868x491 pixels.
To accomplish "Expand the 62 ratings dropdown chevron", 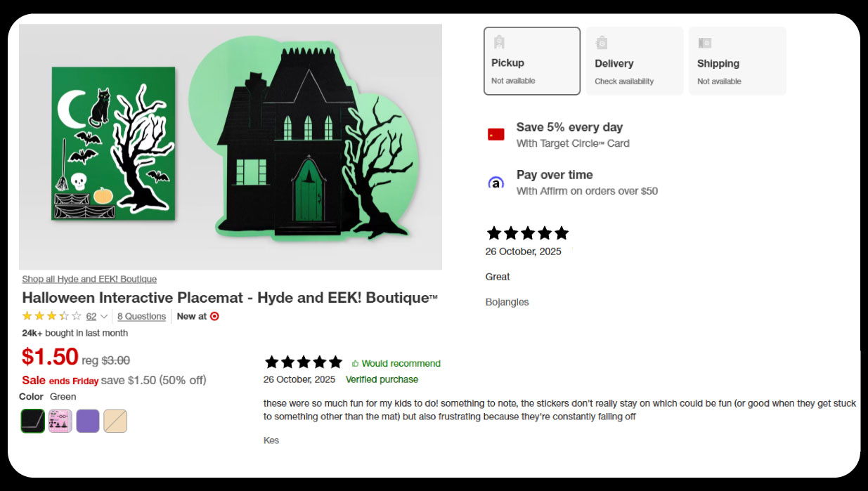I will [104, 317].
